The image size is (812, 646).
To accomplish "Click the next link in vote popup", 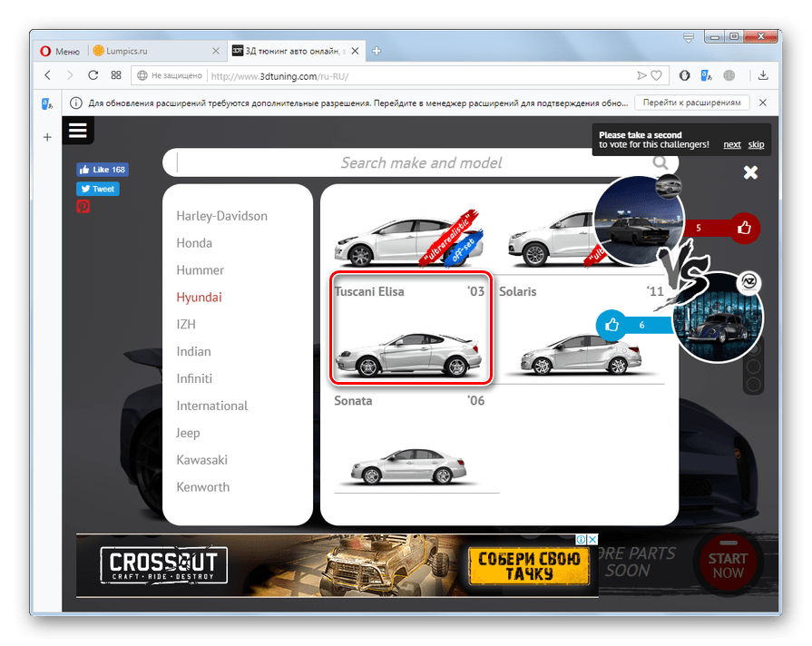I will (731, 145).
